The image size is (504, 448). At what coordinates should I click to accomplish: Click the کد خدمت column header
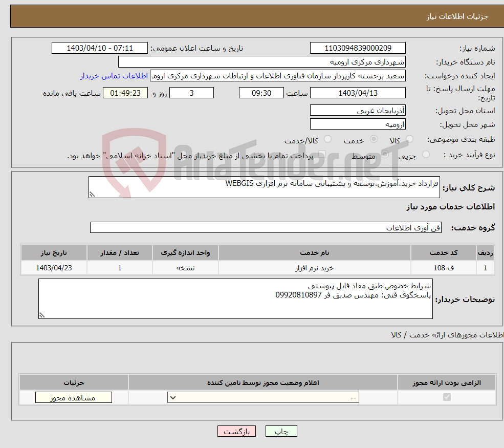(x=444, y=253)
